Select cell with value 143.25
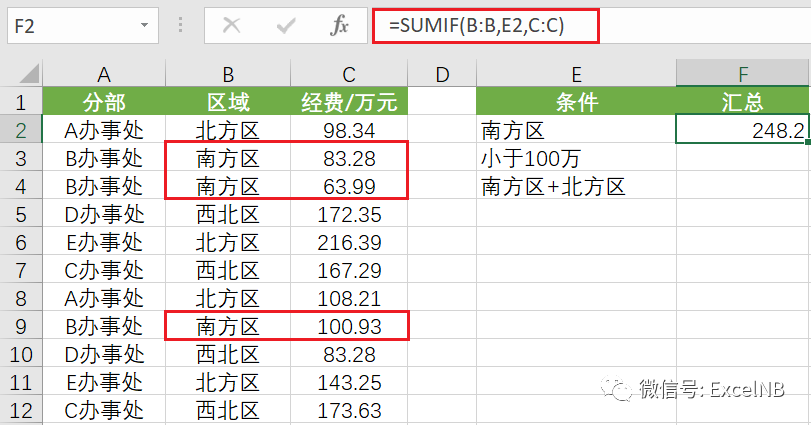 click(349, 382)
